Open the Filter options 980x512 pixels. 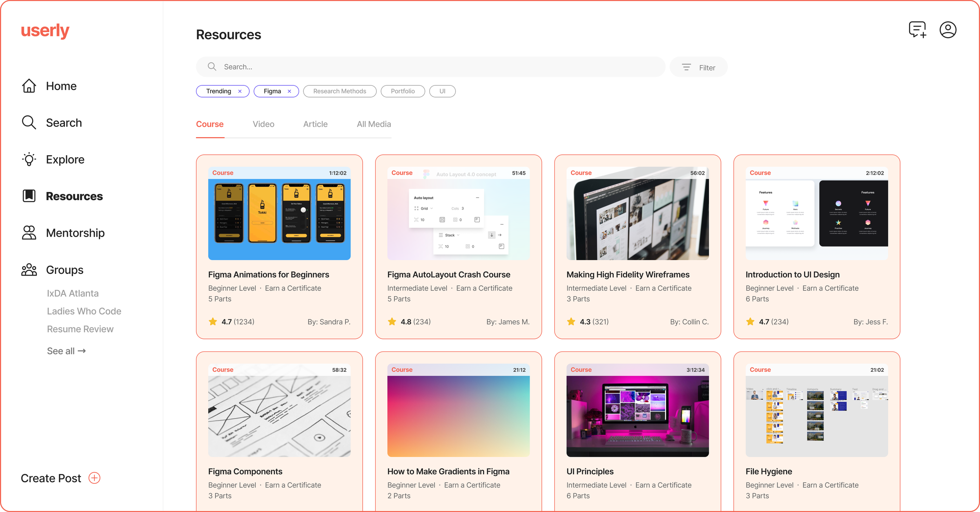pos(699,67)
